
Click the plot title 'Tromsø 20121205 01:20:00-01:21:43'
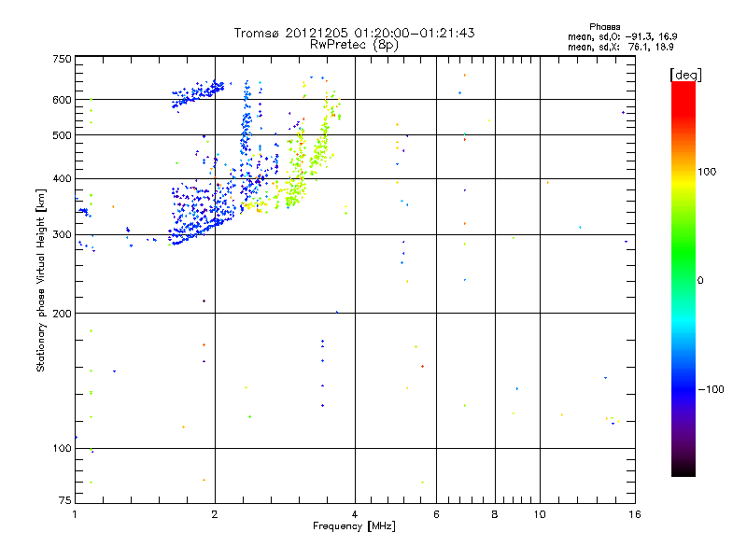point(354,33)
